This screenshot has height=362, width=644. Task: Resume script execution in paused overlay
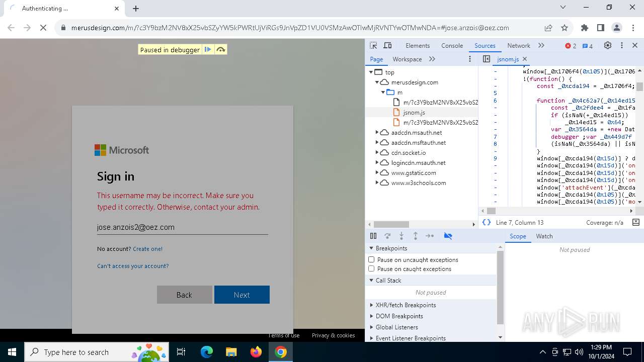click(x=208, y=49)
